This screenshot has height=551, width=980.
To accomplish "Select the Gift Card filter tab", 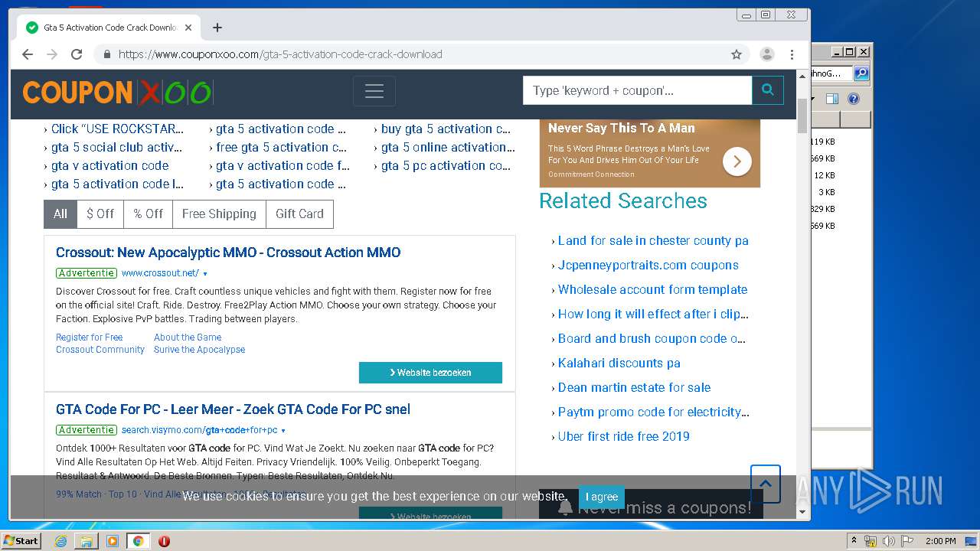I will click(x=299, y=214).
